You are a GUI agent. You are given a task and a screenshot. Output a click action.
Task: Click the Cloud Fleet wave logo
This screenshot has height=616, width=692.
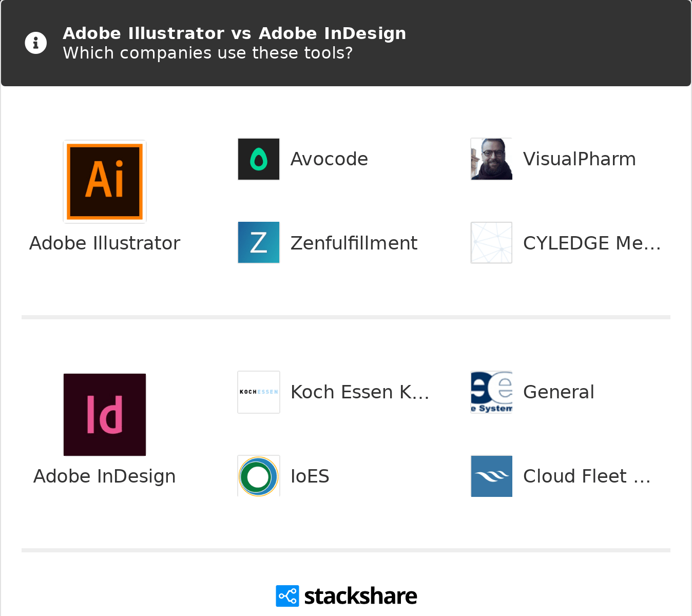(x=491, y=476)
